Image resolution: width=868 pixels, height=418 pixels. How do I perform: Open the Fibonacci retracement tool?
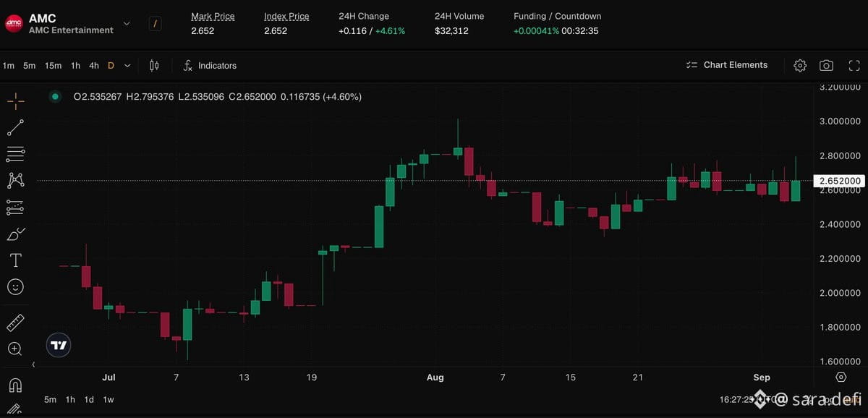coord(15,154)
